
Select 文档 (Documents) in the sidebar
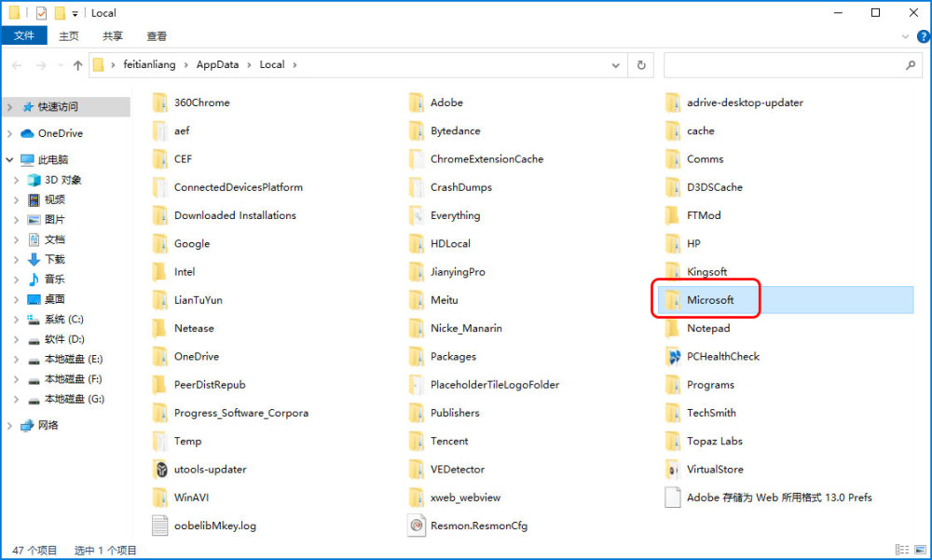click(55, 239)
